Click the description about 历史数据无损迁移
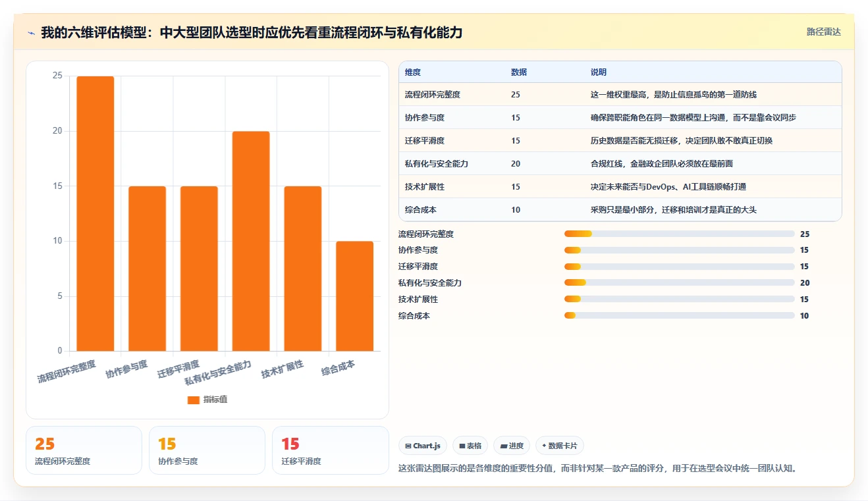Viewport: 868px width, 501px height. (682, 141)
